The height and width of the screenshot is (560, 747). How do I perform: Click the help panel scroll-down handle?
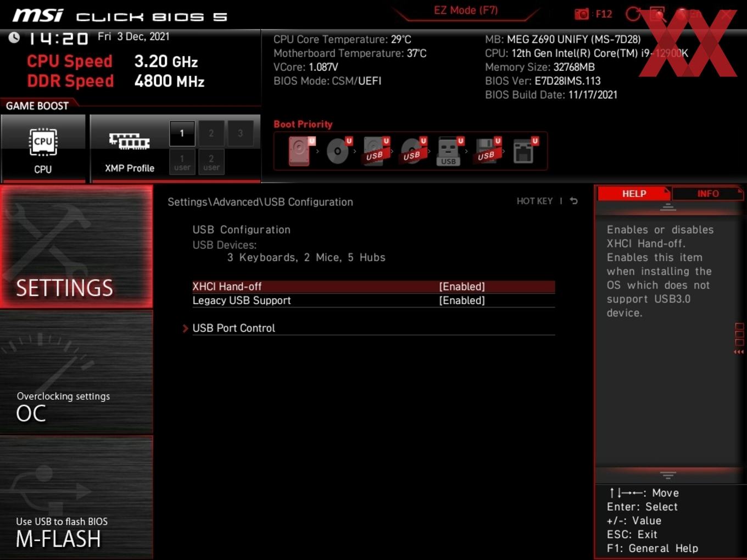[x=668, y=475]
